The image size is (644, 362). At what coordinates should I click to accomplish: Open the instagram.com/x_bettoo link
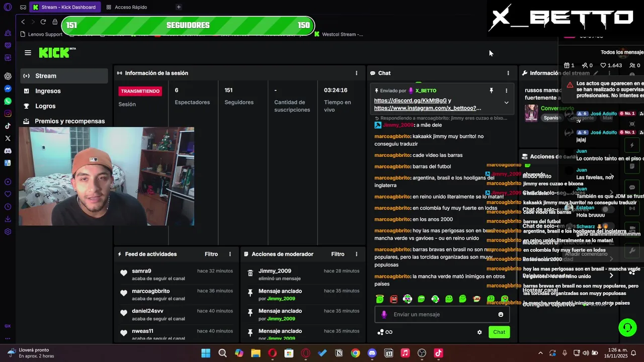(428, 108)
